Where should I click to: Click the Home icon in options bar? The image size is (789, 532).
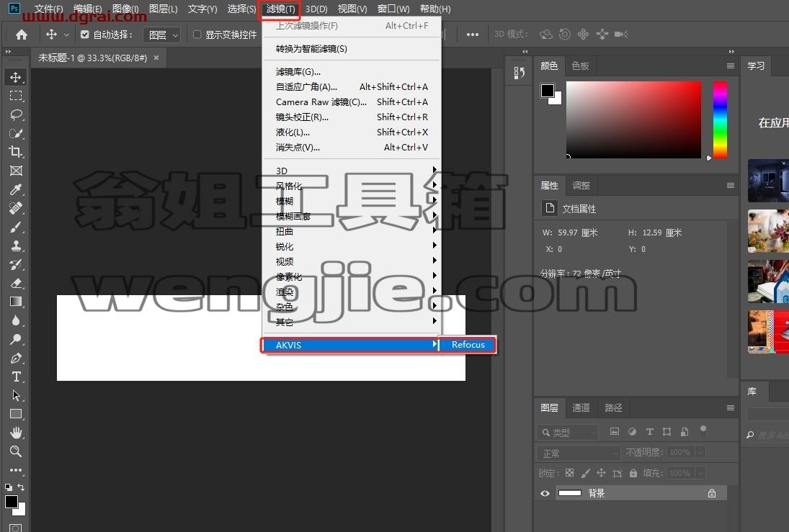(x=22, y=34)
